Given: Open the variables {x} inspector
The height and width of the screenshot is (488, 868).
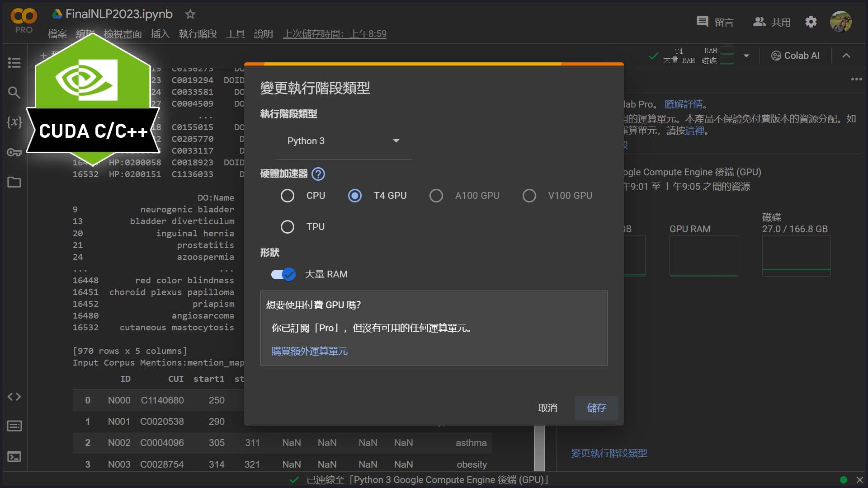Looking at the screenshot, I should coord(14,122).
